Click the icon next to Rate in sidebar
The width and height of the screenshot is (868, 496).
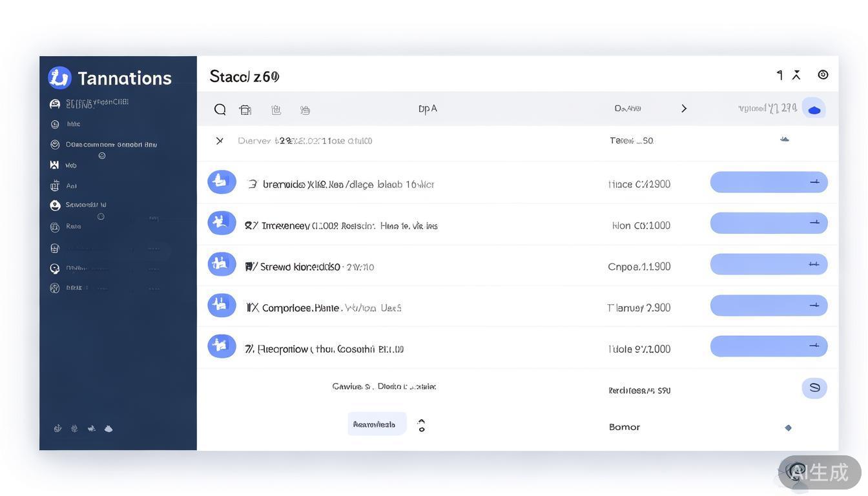pos(55,227)
